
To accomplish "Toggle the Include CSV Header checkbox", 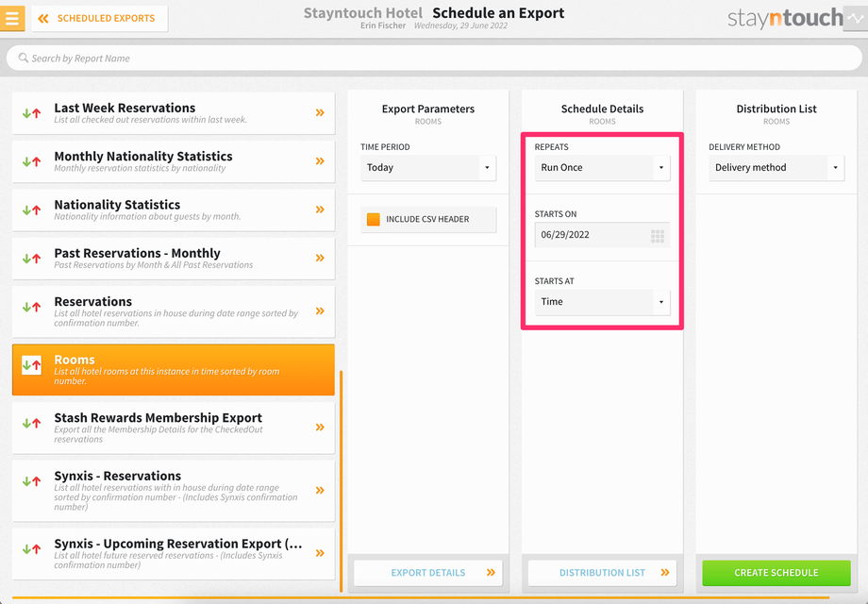I will coord(374,219).
